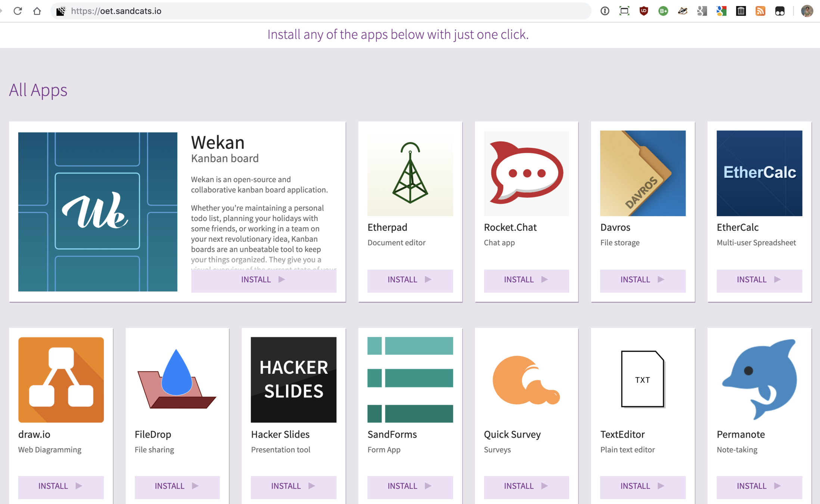The width and height of the screenshot is (820, 504).
Task: Click the Davros folder icon
Action: pyautogui.click(x=642, y=173)
